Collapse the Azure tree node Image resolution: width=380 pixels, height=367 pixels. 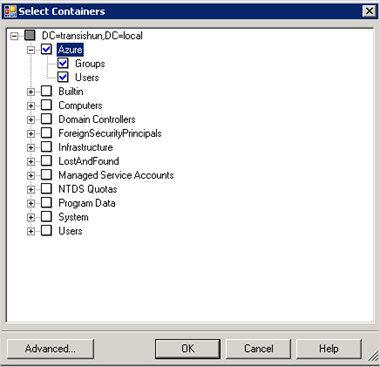point(31,50)
